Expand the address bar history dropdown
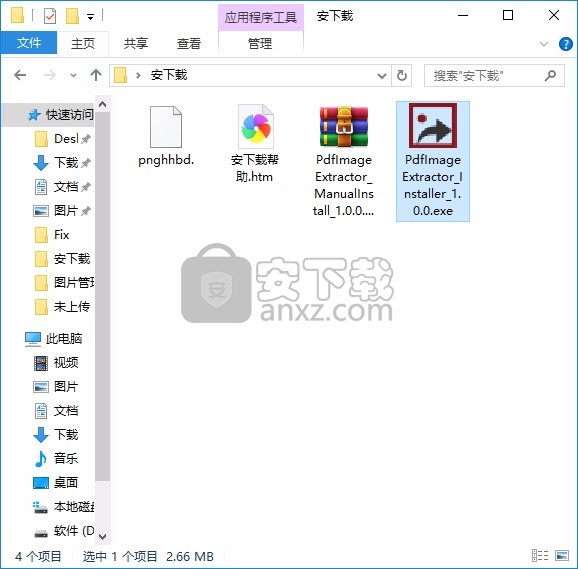Viewport: 578px width, 569px height. pyautogui.click(x=382, y=76)
